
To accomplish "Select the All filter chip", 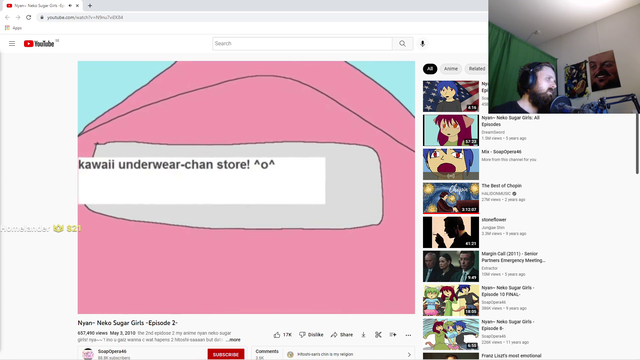I will [x=430, y=69].
